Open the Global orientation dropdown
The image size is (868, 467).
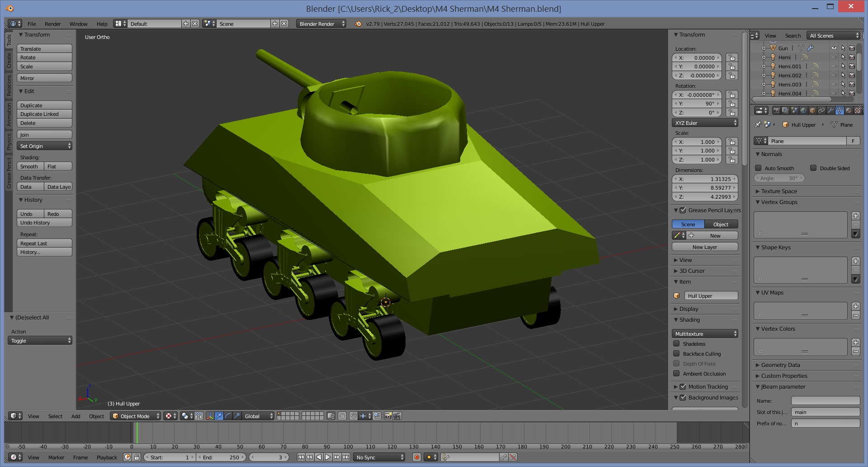tap(258, 416)
